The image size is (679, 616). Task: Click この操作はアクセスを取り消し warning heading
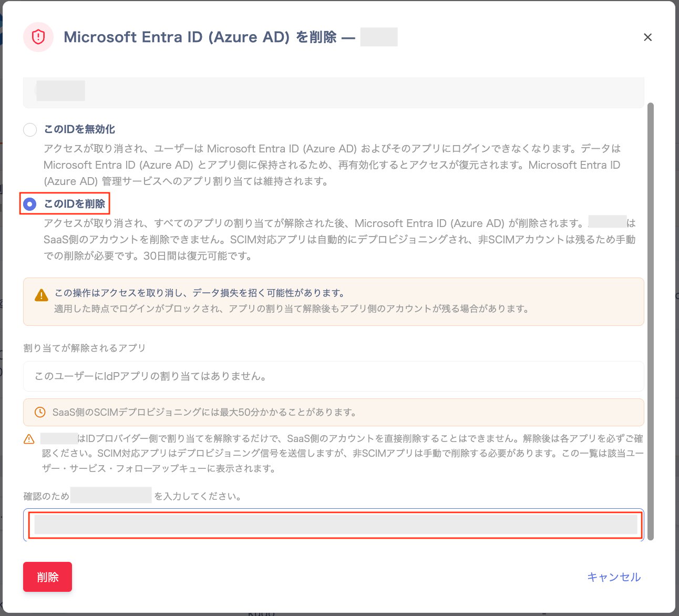(x=200, y=293)
